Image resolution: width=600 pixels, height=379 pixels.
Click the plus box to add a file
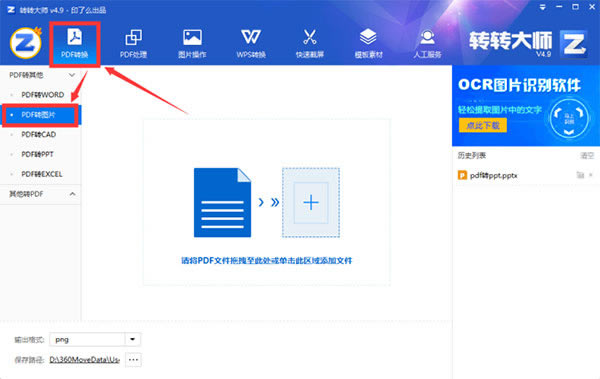point(311,203)
